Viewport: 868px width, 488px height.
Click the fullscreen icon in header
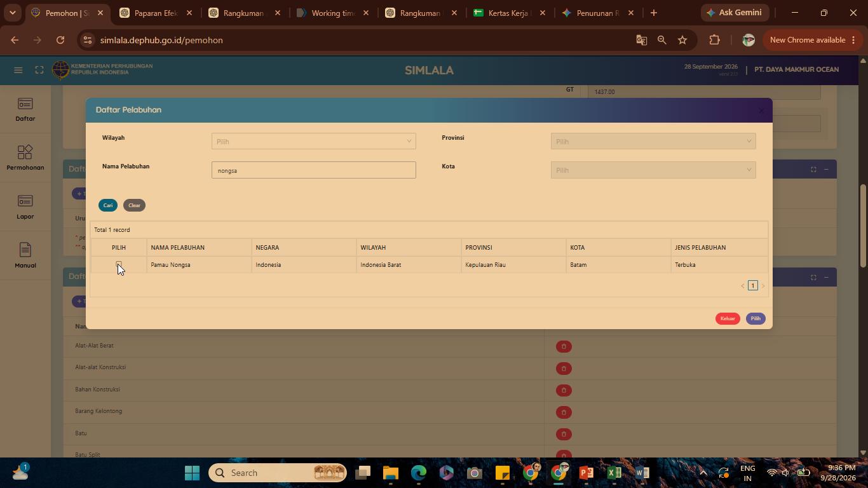[39, 70]
